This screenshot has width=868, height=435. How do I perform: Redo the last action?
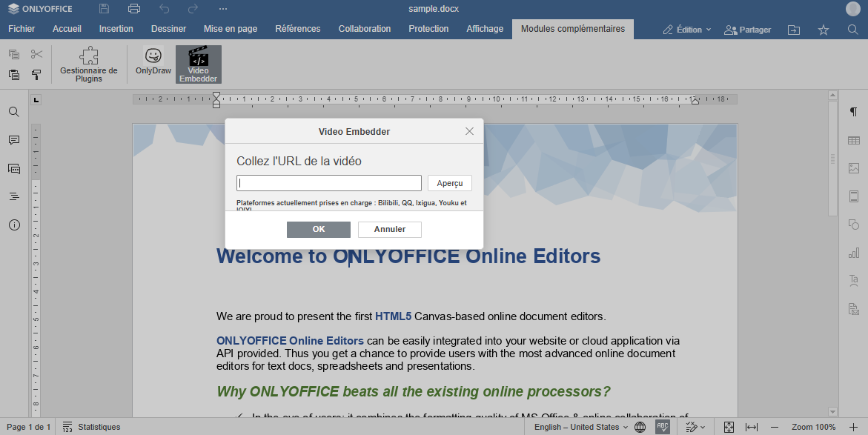click(193, 9)
